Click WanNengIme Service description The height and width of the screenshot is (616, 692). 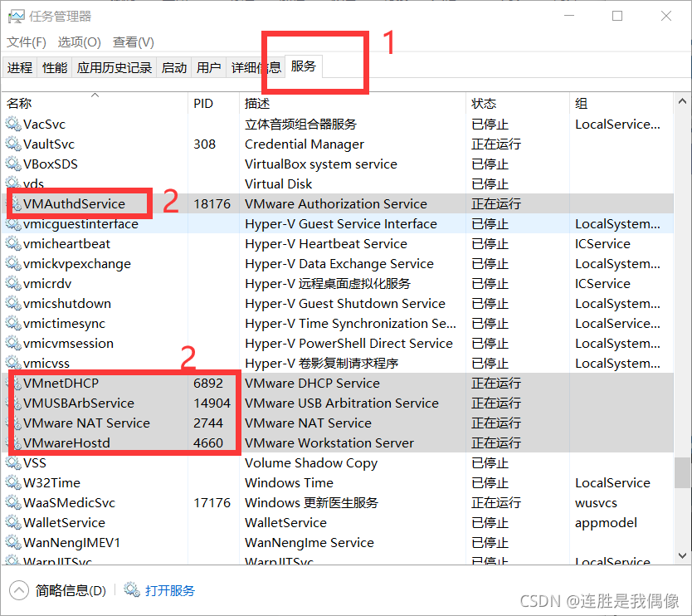tap(309, 542)
